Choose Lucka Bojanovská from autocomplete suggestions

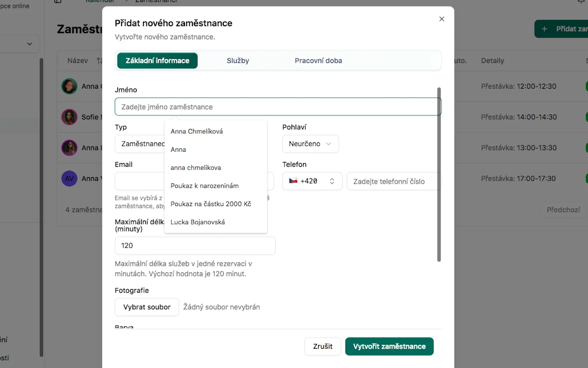click(198, 222)
